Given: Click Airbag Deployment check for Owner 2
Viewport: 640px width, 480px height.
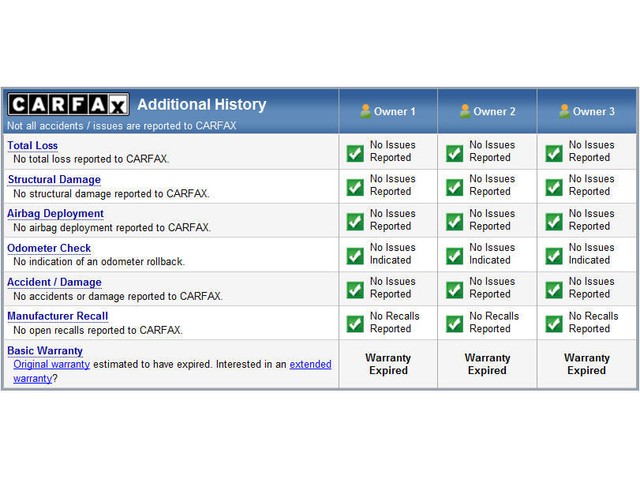Looking at the screenshot, I should [454, 222].
